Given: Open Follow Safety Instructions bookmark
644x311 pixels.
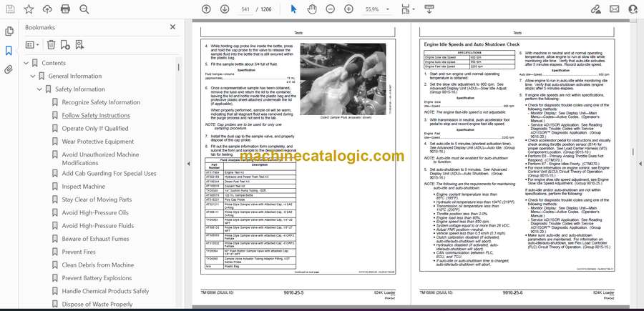Looking at the screenshot, I should tap(96, 115).
